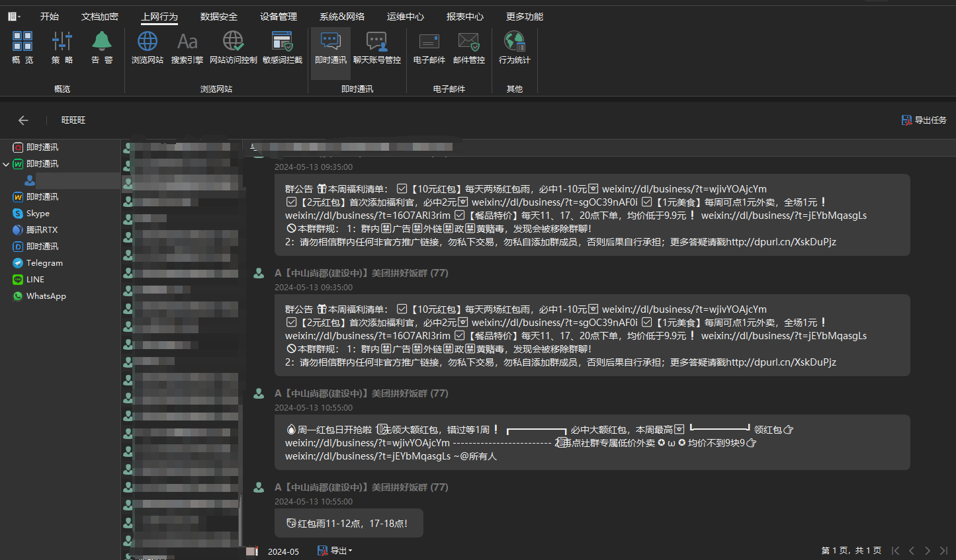Click the 第 1 页, 共 1 页 page indicator
Image resolution: width=956 pixels, height=560 pixels.
pyautogui.click(x=851, y=551)
